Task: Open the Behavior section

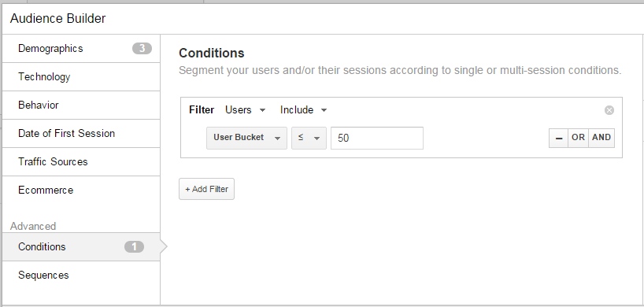Action: pyautogui.click(x=81, y=105)
